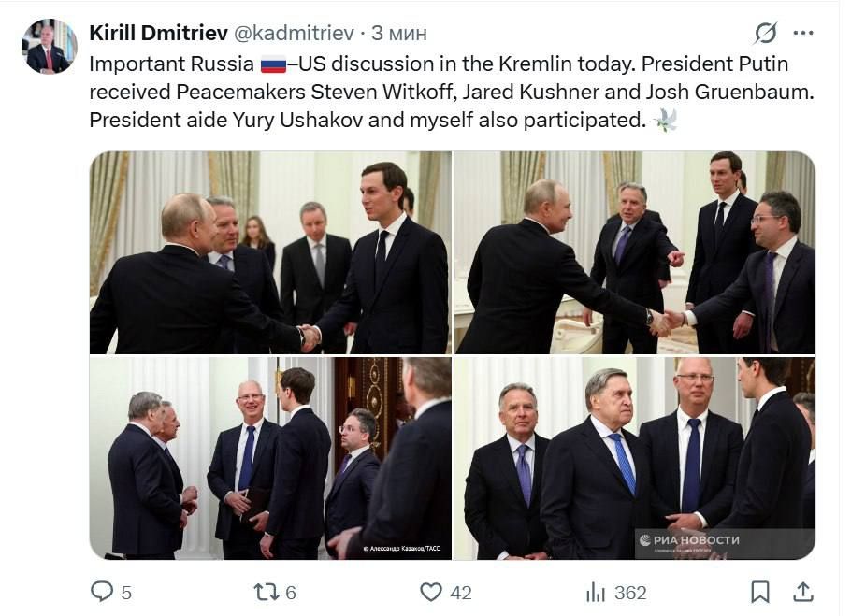Reply to Kirill Dmitriev's post
Screen dimensions: 851x616
coord(103,592)
